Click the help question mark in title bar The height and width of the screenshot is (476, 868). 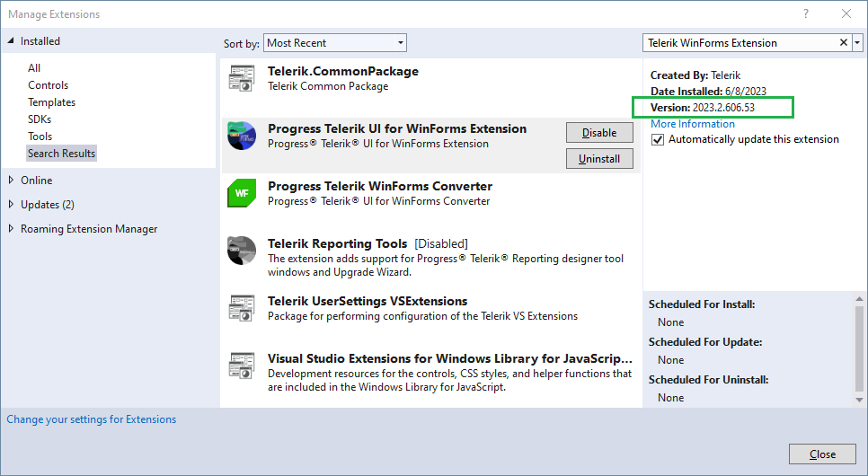coord(806,13)
